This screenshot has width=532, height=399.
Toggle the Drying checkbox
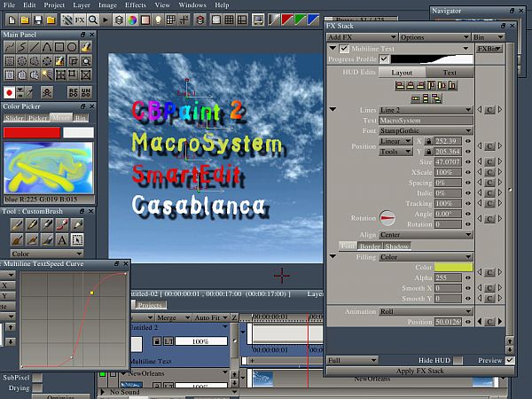point(37,387)
